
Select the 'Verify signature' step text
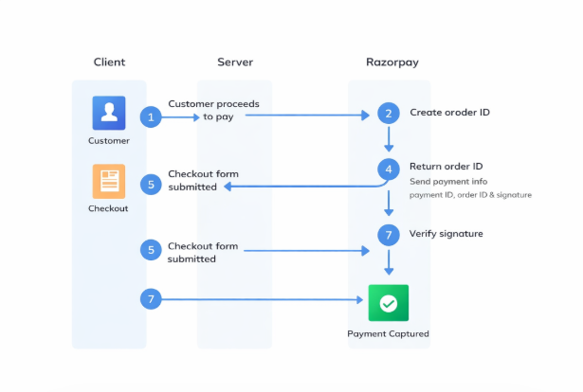(446, 233)
